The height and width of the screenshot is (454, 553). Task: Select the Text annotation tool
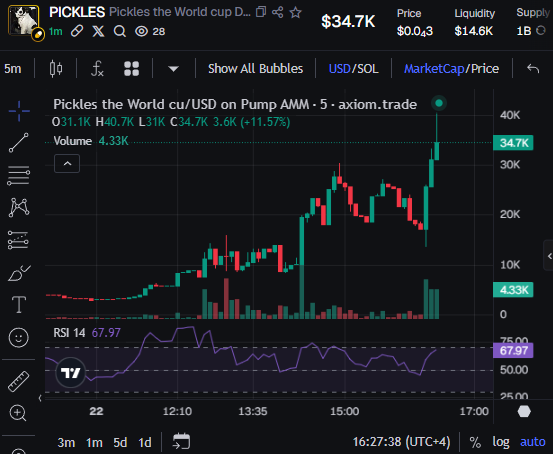(19, 304)
